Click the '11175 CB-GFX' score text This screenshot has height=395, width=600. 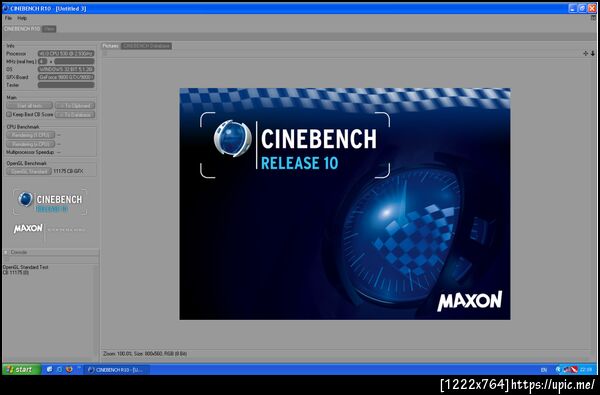click(68, 171)
